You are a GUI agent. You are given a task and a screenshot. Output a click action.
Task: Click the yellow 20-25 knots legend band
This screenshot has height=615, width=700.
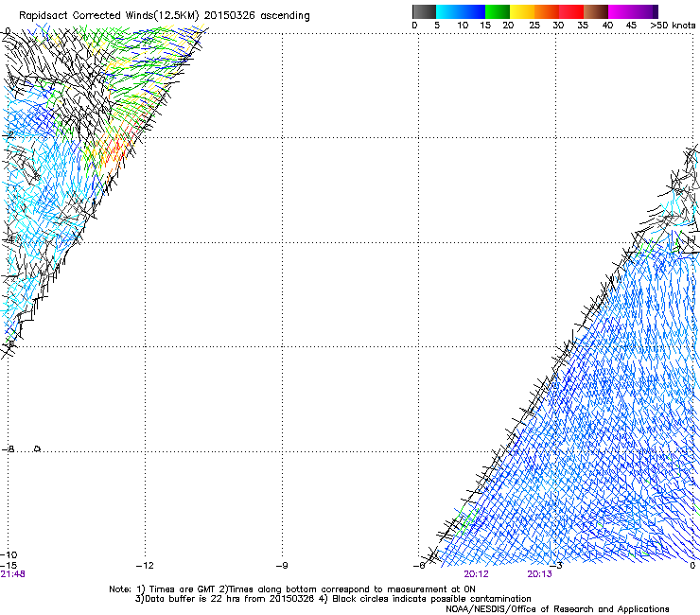click(x=522, y=11)
